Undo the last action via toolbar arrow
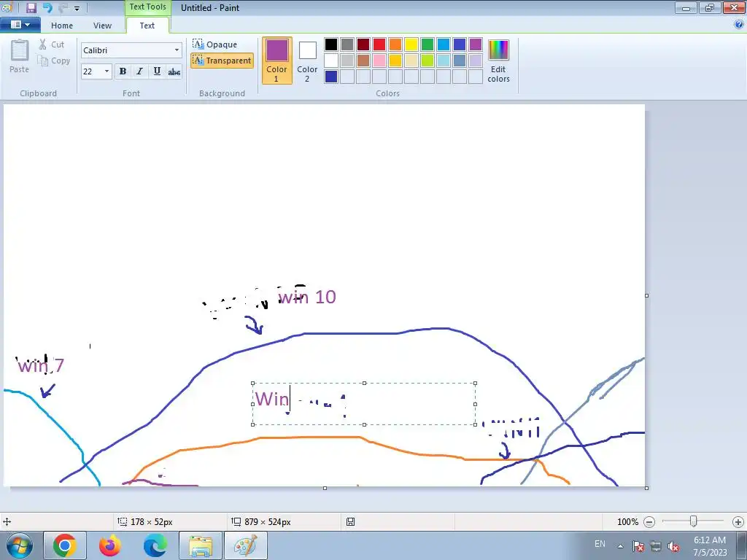Viewport: 747px width, 560px height. tap(47, 7)
